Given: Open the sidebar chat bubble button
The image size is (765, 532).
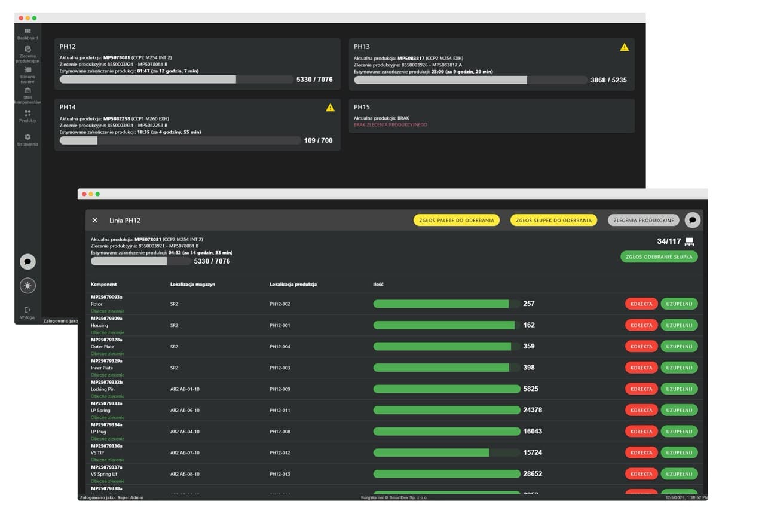Looking at the screenshot, I should click(x=27, y=262).
